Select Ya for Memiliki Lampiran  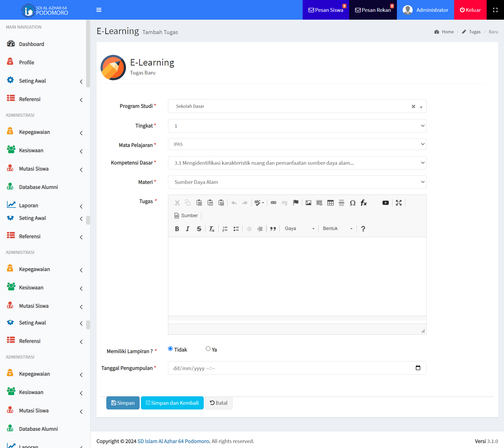pos(208,349)
